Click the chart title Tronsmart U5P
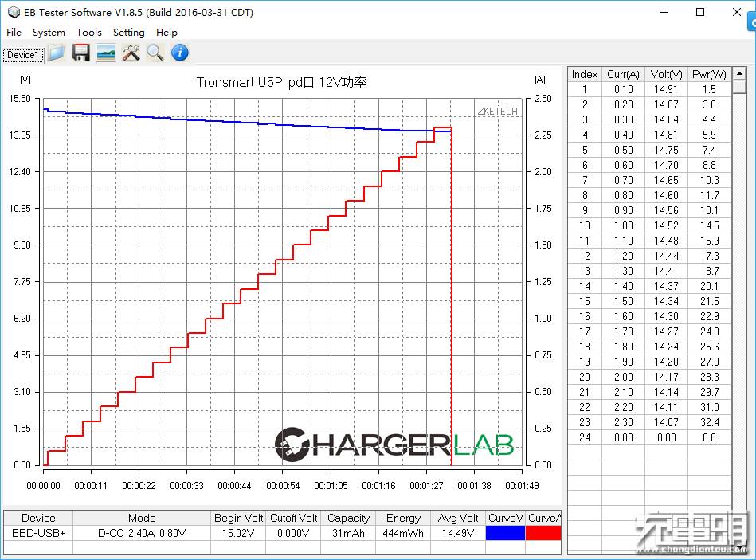This screenshot has height=560, width=756. click(281, 82)
